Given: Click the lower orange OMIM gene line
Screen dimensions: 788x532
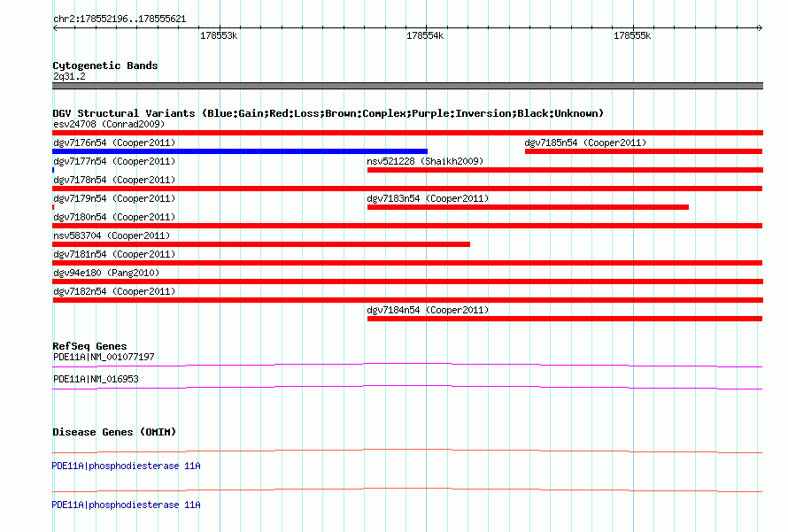Looking at the screenshot, I should tap(407, 490).
